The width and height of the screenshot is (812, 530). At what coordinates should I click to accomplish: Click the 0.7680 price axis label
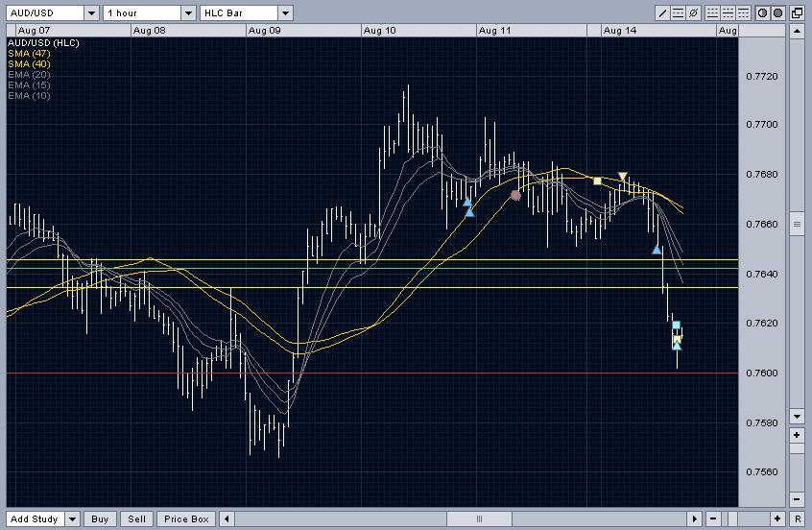pos(762,175)
